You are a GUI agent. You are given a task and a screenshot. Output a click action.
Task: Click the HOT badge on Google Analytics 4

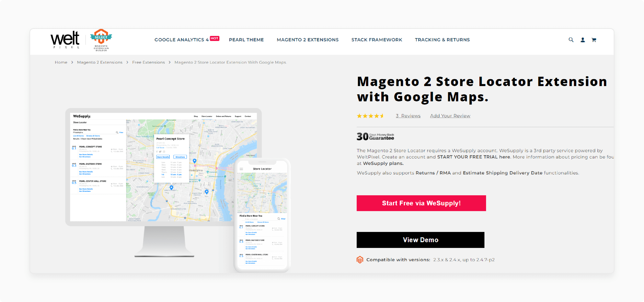coord(214,38)
